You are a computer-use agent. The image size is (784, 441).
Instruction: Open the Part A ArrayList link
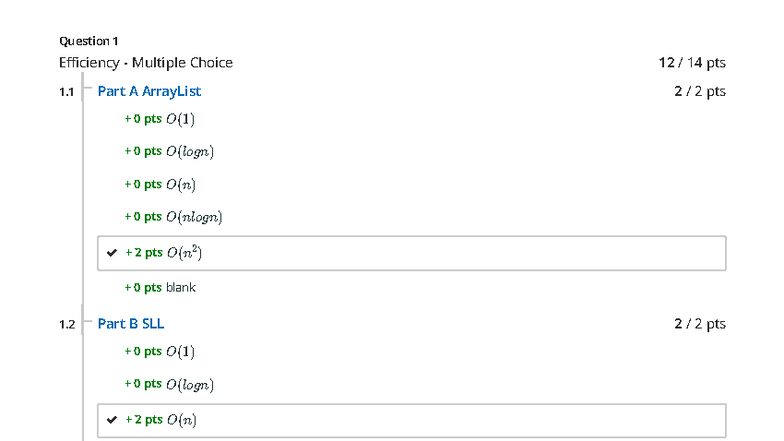coord(149,91)
